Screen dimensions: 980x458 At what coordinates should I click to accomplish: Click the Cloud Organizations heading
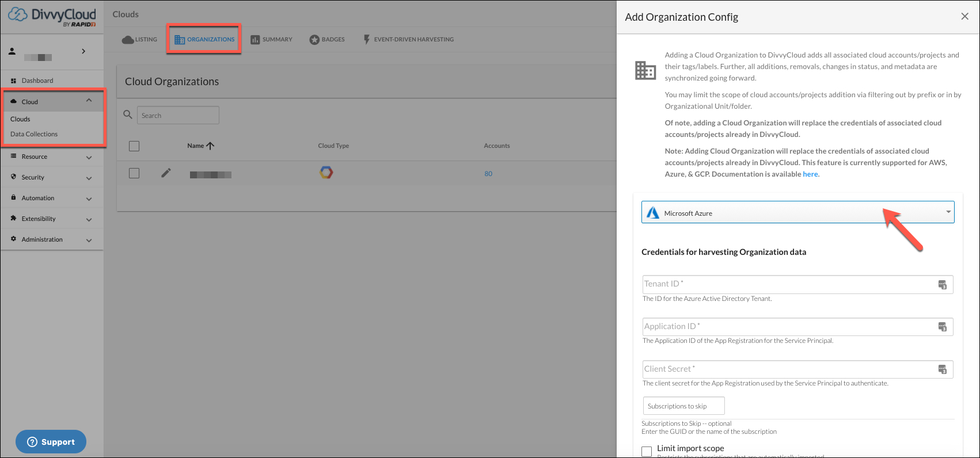pyautogui.click(x=172, y=82)
